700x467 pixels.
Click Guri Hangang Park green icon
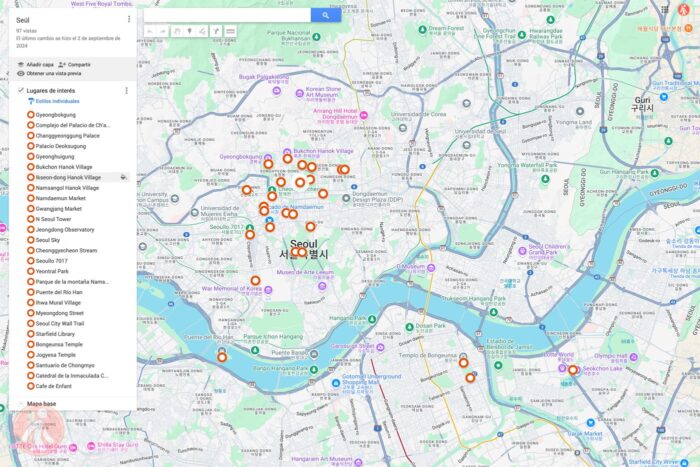click(655, 173)
